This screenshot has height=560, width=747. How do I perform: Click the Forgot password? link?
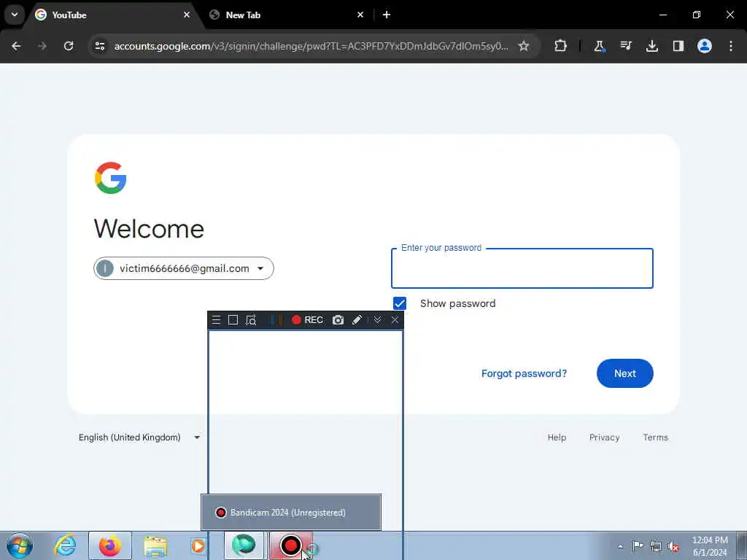tap(524, 373)
